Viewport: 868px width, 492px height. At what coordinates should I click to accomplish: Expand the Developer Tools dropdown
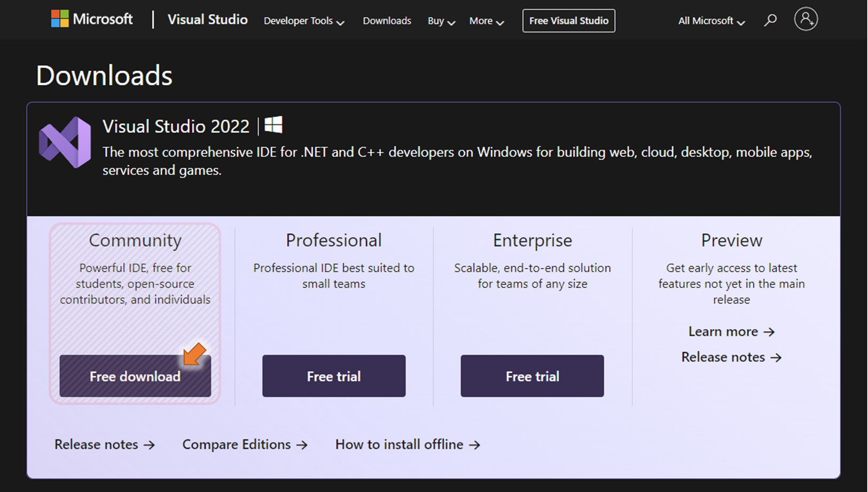[x=304, y=21]
